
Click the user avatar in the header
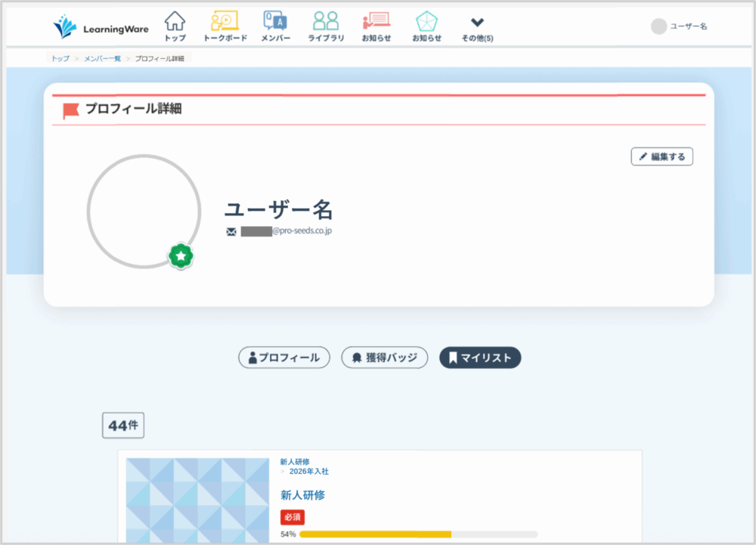coord(658,26)
